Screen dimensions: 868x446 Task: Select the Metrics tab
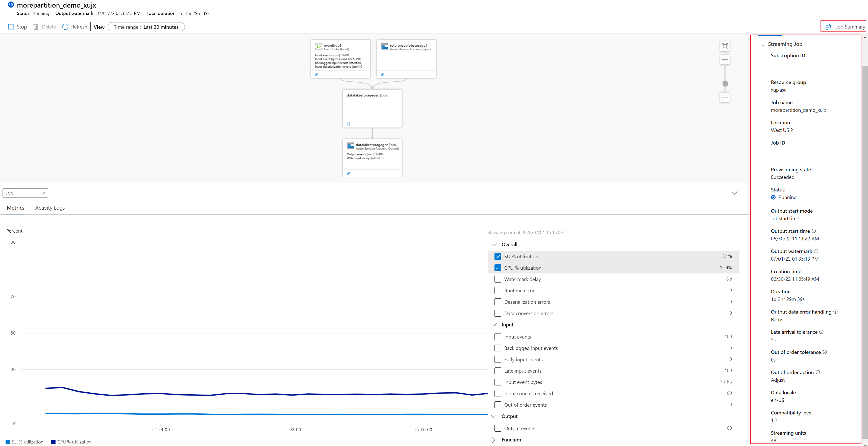tap(15, 208)
